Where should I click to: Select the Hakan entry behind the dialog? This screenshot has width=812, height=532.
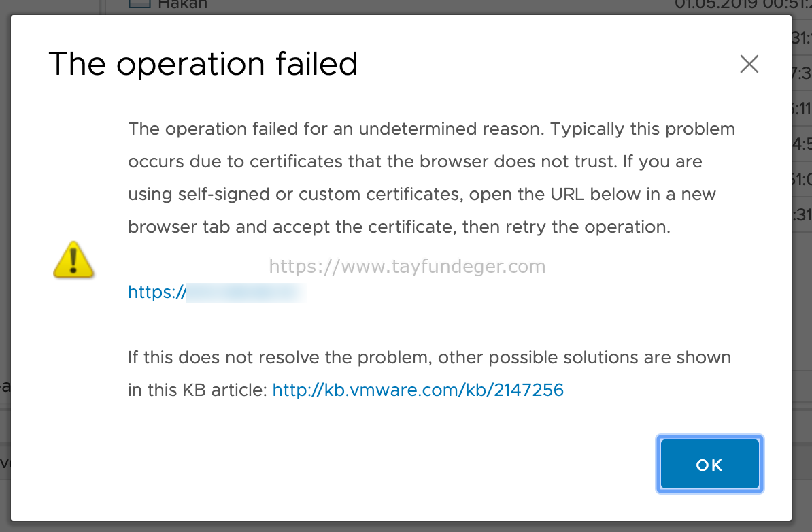tap(182, 4)
